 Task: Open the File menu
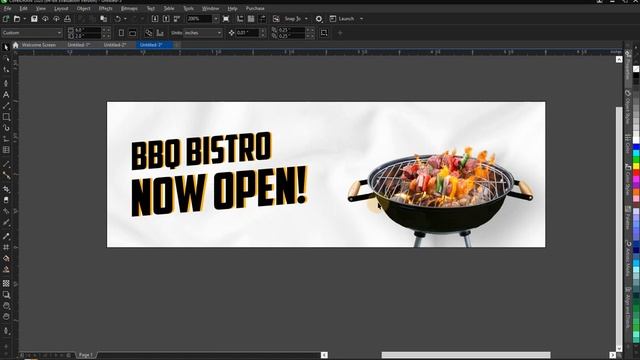pyautogui.click(x=7, y=8)
